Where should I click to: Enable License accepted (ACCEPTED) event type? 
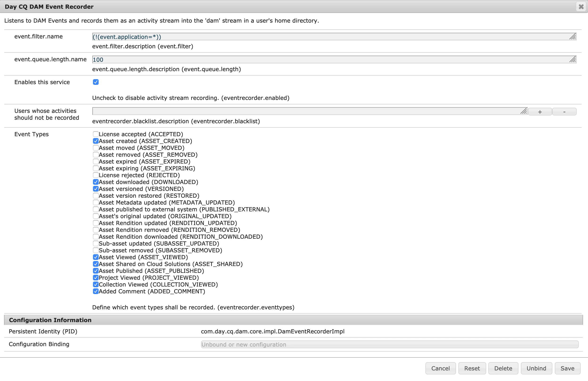[x=96, y=134]
